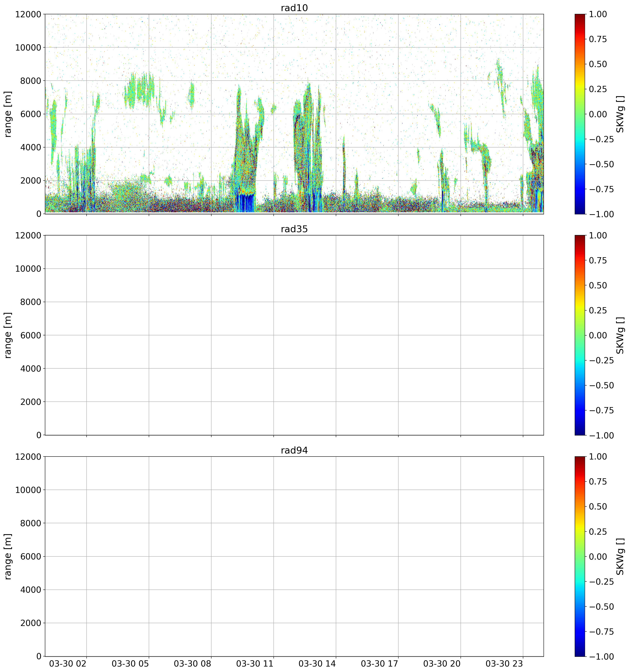Click the SKWg label beside rad10 colorbar
The width and height of the screenshot is (629, 672).
(x=620, y=114)
